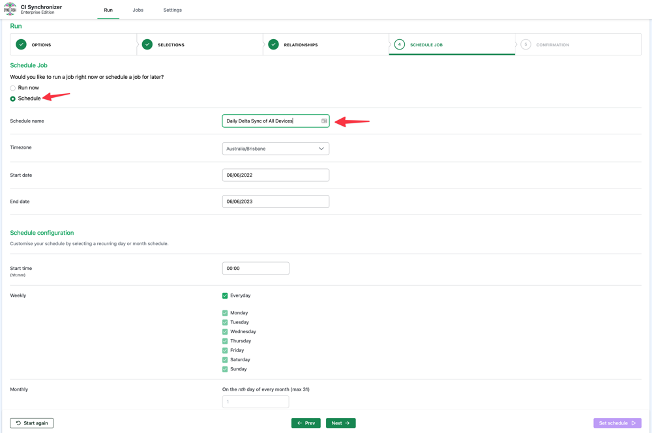This screenshot has width=652, height=434.
Task: Click the icon inside Schedule name field
Action: pos(324,121)
